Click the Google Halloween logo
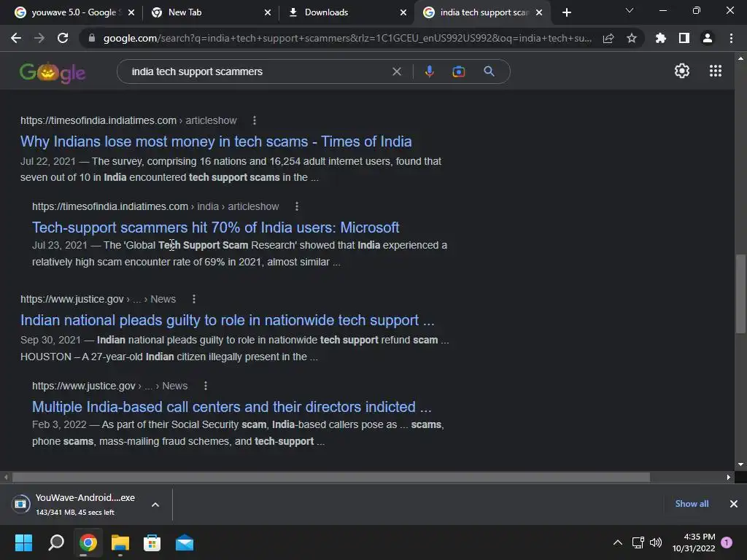747x560 pixels. click(53, 72)
